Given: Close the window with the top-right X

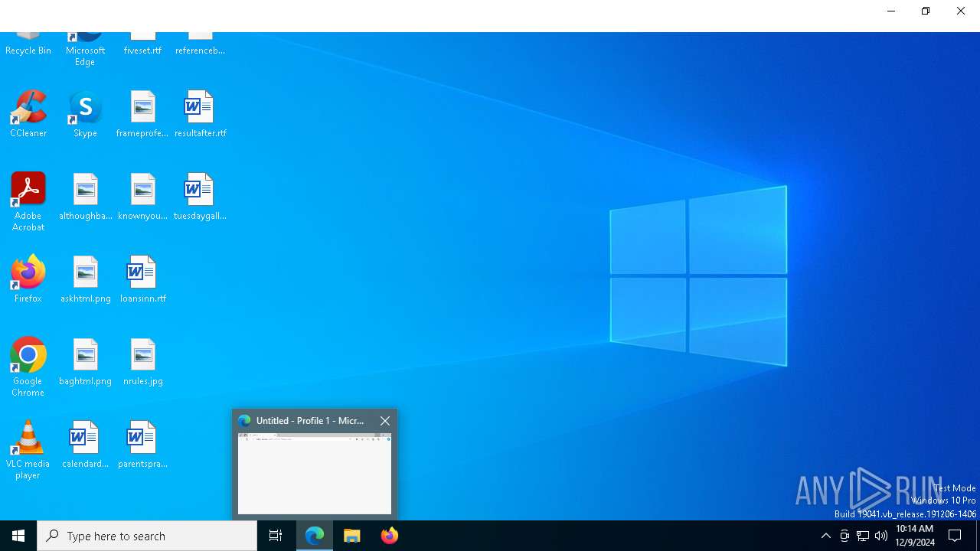Looking at the screenshot, I should [x=961, y=11].
